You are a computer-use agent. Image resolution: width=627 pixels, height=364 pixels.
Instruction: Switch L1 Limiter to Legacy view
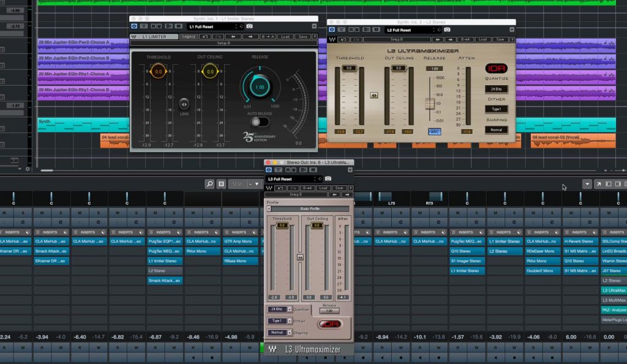189,37
